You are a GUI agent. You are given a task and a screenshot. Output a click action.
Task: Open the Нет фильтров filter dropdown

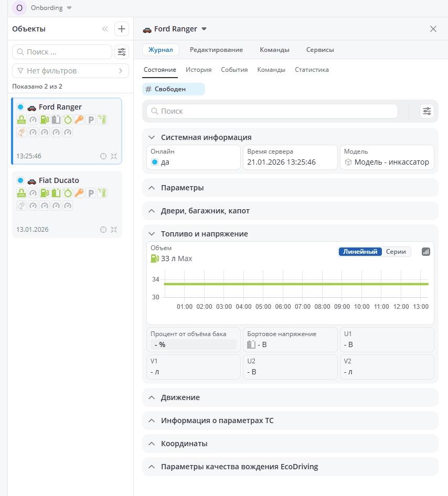point(70,71)
